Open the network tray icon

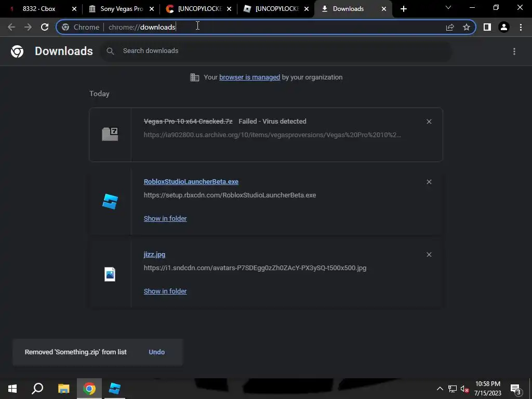[453, 389]
